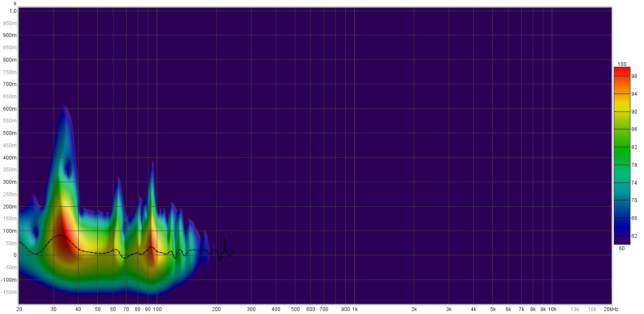Click the "s" unit label at top left
Screen dimensions: 644x314
point(15,3)
